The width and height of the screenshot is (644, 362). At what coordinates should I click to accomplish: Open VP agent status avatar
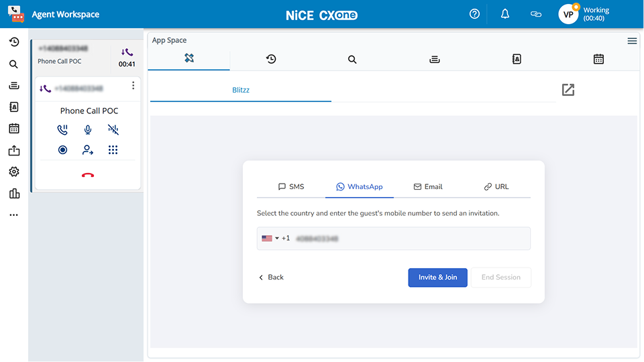pyautogui.click(x=568, y=14)
